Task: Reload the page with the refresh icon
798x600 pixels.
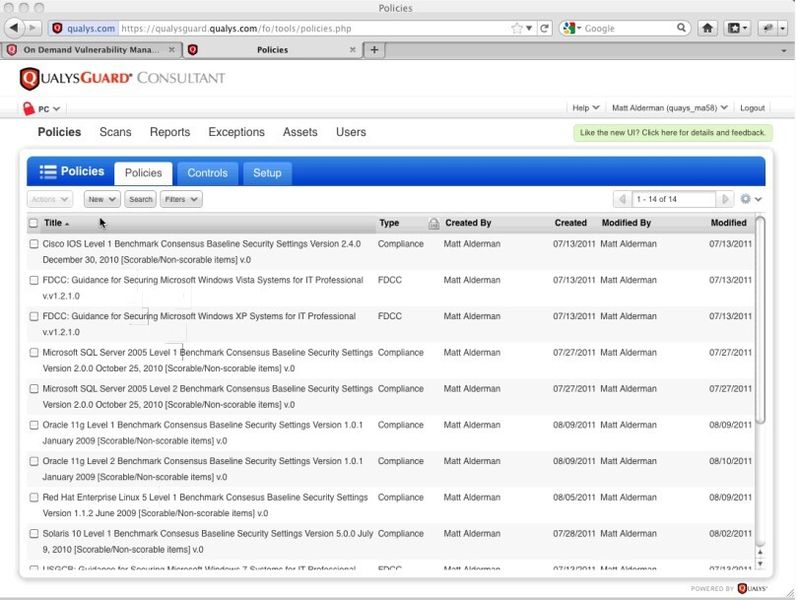Action: 545,28
